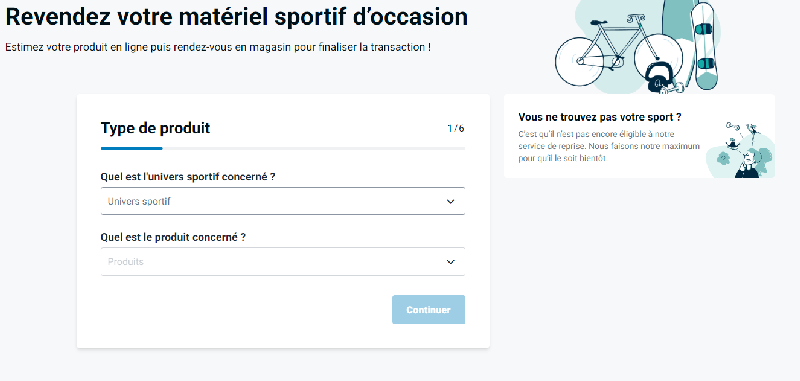
Task: Click the 'Quel est le produit concerné ?' label
Action: pos(173,238)
